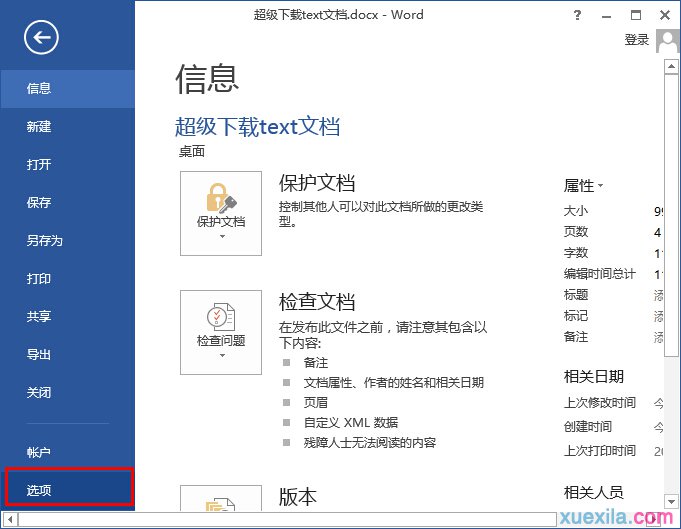Click the 页眉 bullet item
681x529 pixels.
click(316, 403)
